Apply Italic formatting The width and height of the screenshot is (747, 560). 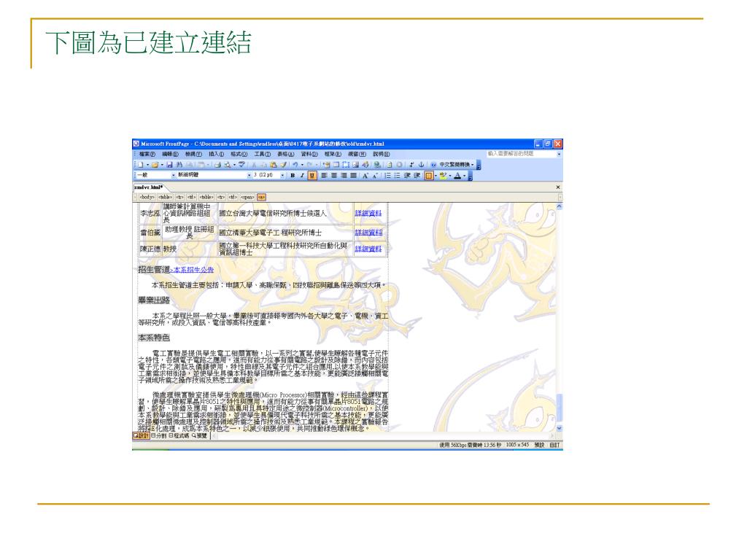point(303,175)
